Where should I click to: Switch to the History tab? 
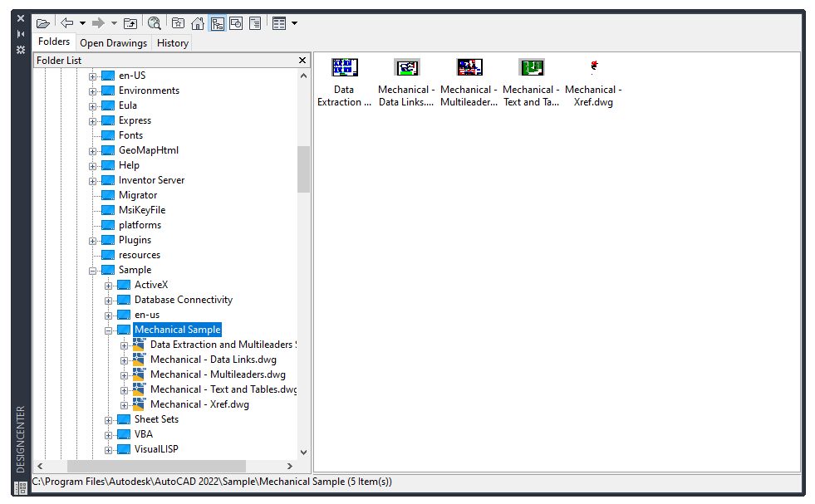click(173, 43)
